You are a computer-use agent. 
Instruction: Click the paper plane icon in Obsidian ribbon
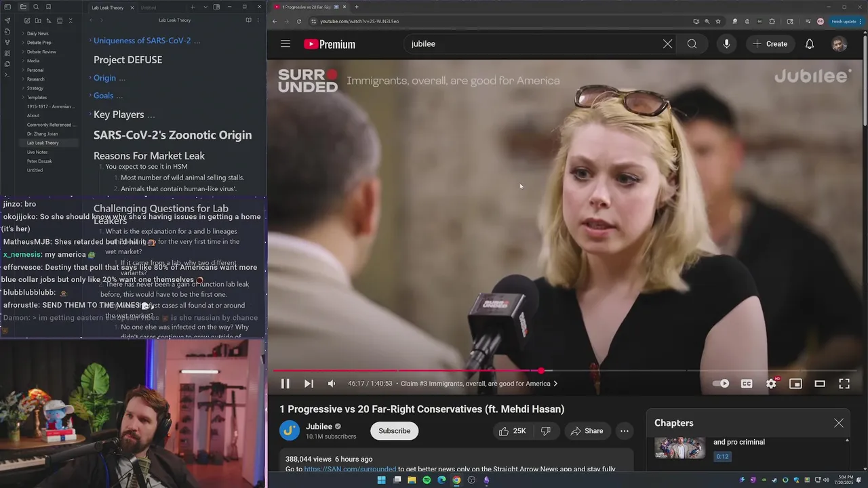coord(7,20)
